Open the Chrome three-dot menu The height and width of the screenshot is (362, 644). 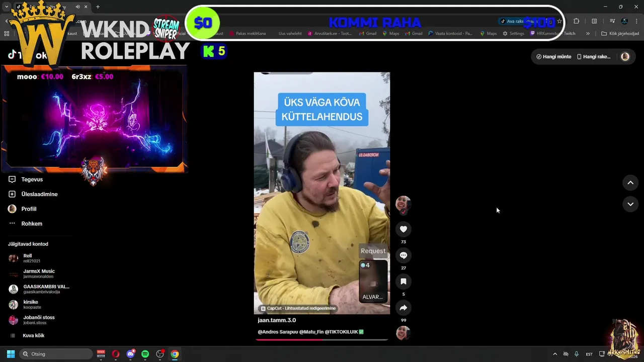pos(637,21)
